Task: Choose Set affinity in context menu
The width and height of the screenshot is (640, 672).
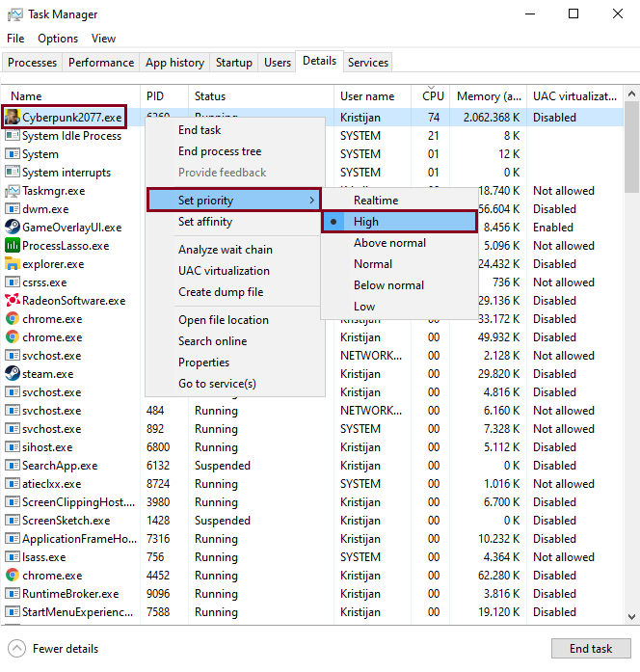Action: coord(235,222)
